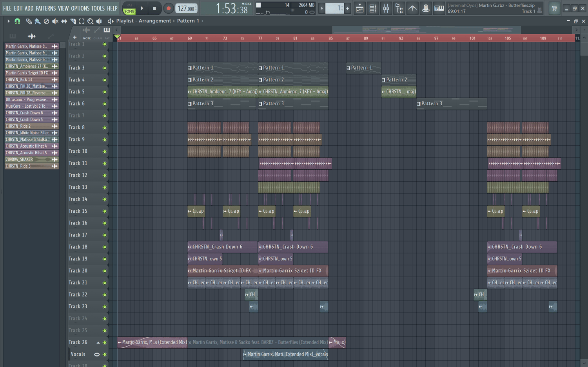Image resolution: width=588 pixels, height=367 pixels.
Task: Select CHRSTN_Kick 13 in the picker list
Action: point(31,80)
